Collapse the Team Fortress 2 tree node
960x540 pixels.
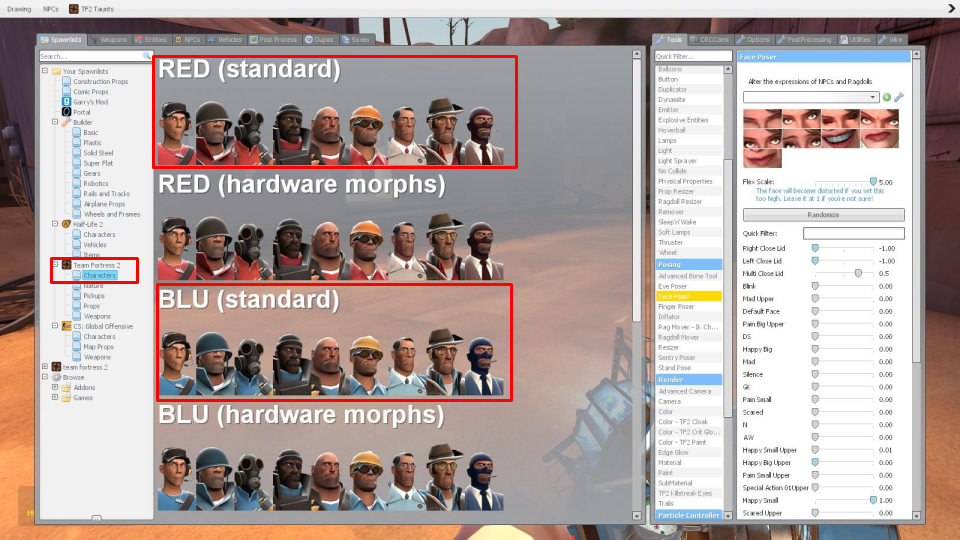[55, 265]
